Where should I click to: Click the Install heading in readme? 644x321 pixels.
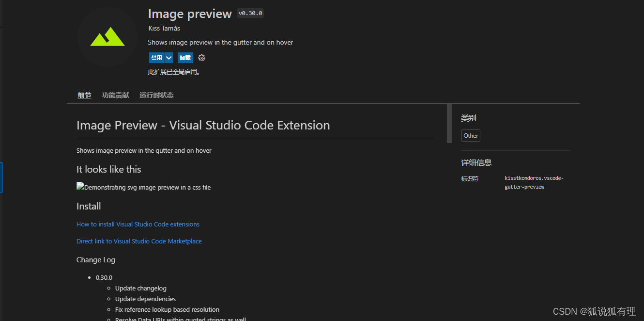pos(89,206)
